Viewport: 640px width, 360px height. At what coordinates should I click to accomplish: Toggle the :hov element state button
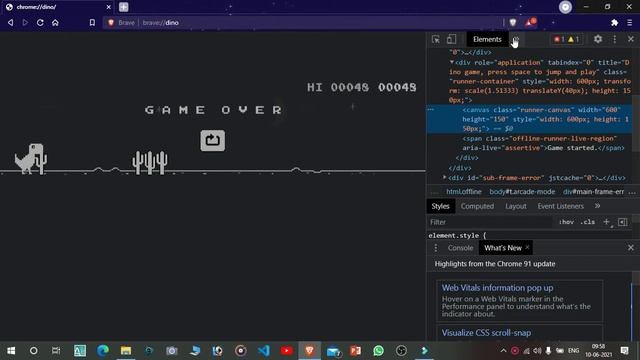[567, 222]
